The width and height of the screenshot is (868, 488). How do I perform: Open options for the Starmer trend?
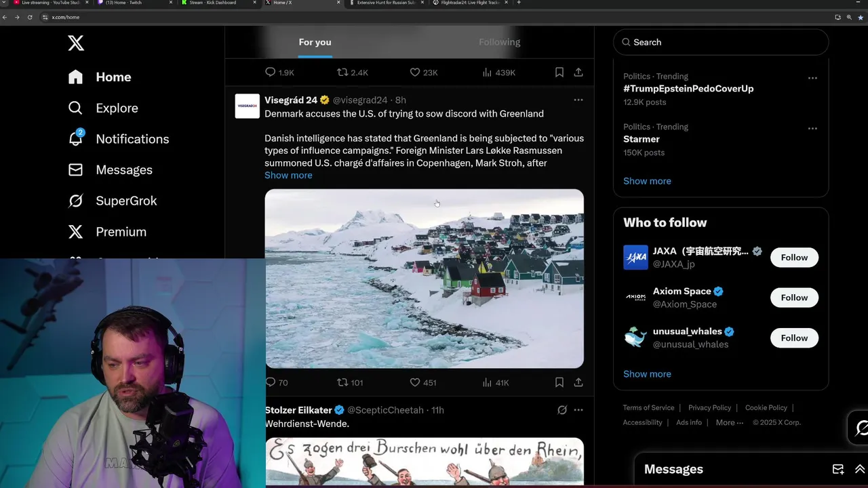(x=812, y=128)
